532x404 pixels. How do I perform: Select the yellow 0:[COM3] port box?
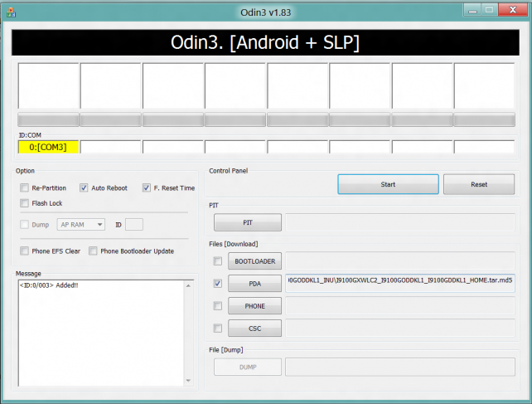[48, 147]
